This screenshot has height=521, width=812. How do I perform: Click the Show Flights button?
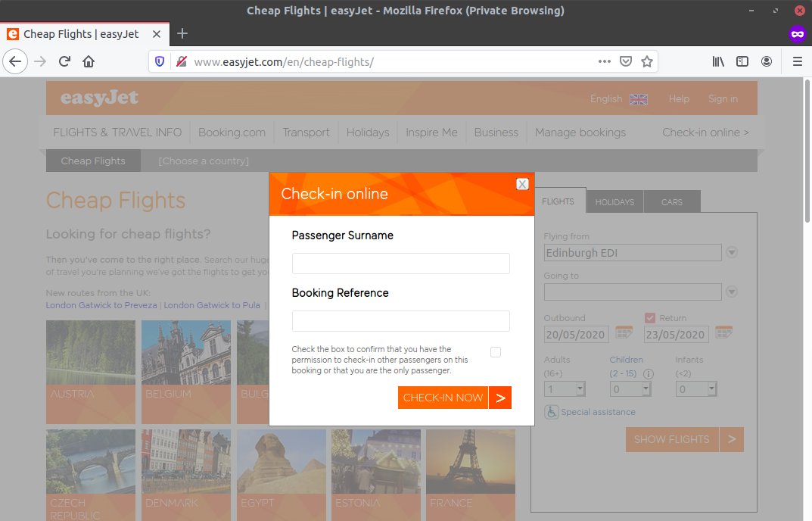coord(672,440)
